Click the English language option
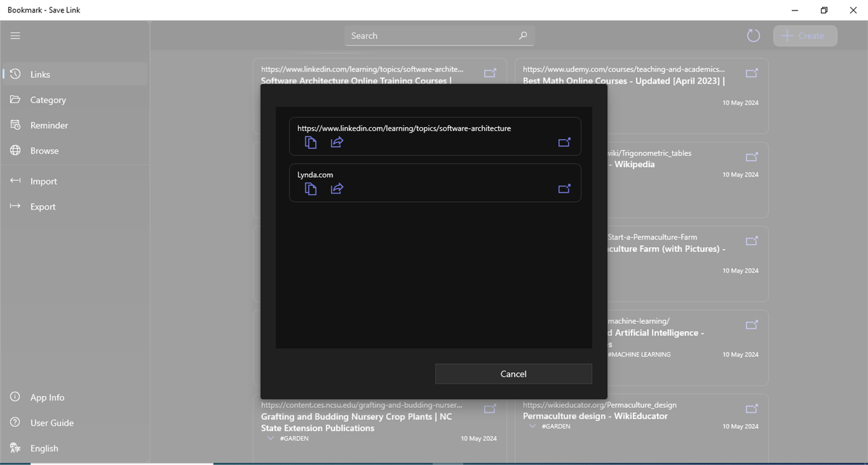The width and height of the screenshot is (868, 465). pos(44,448)
